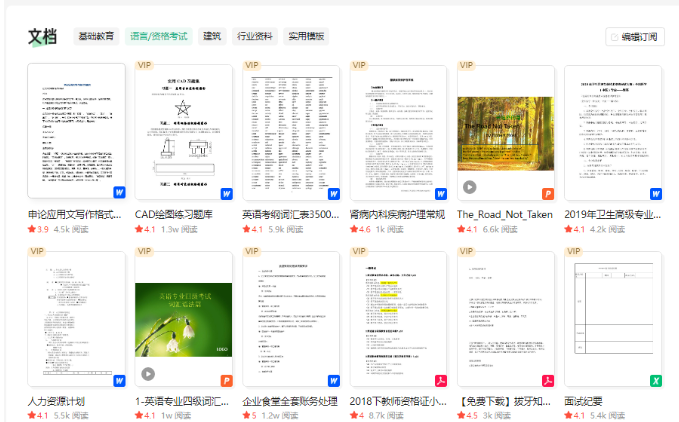Image resolution: width=679 pixels, height=422 pixels.
Task: Click the play icon on The_Road_Not_Taken thumbnail
Action: click(x=470, y=186)
